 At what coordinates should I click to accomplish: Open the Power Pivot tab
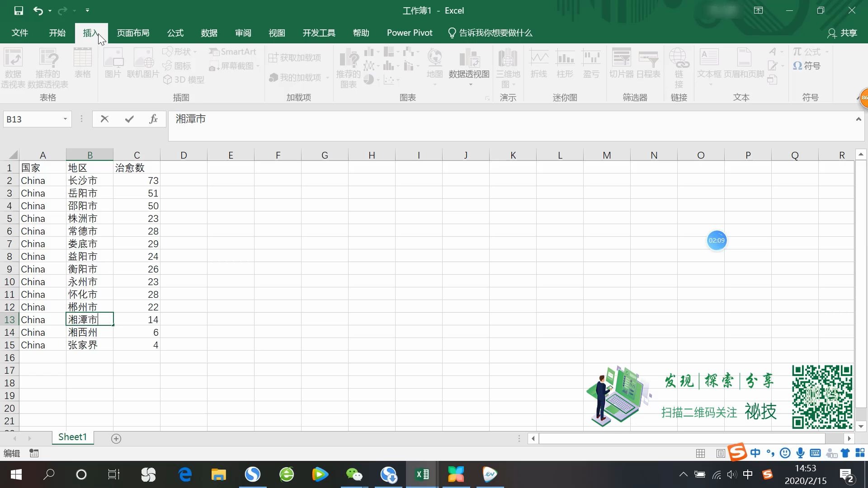click(x=410, y=33)
